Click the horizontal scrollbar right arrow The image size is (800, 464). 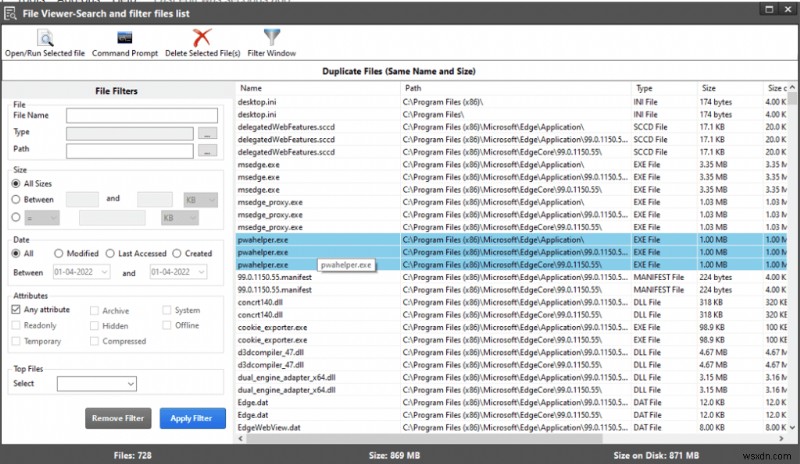781,438
